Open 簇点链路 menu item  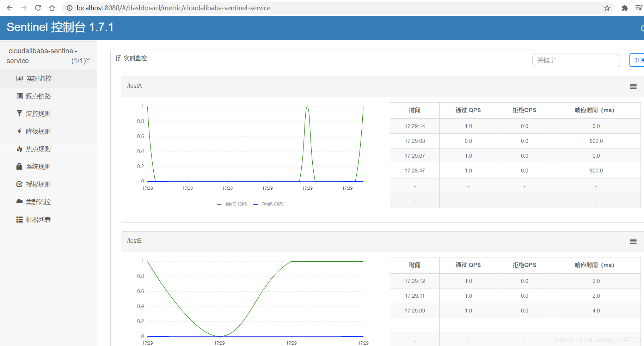click(x=48, y=96)
